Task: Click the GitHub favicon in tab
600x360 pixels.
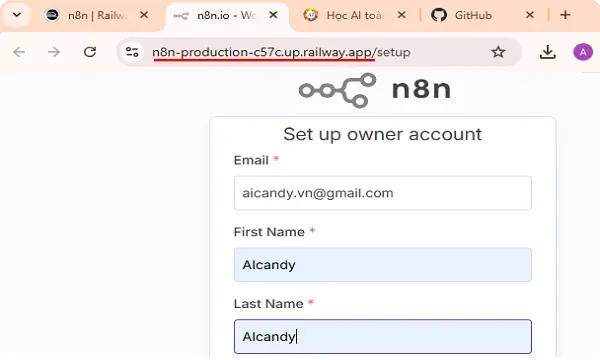Action: pyautogui.click(x=439, y=15)
